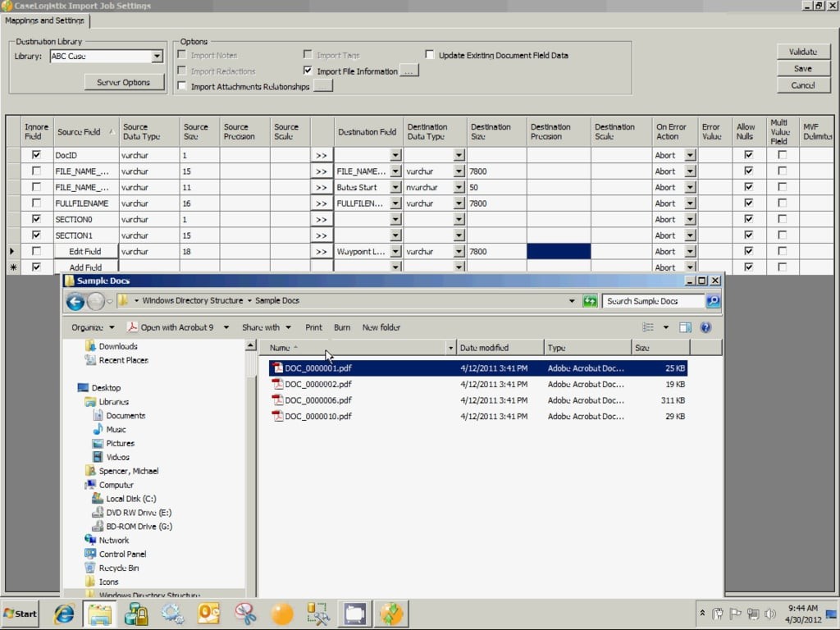The image size is (840, 630).
Task: Uncheck Import File Information checkbox
Action: coord(308,71)
